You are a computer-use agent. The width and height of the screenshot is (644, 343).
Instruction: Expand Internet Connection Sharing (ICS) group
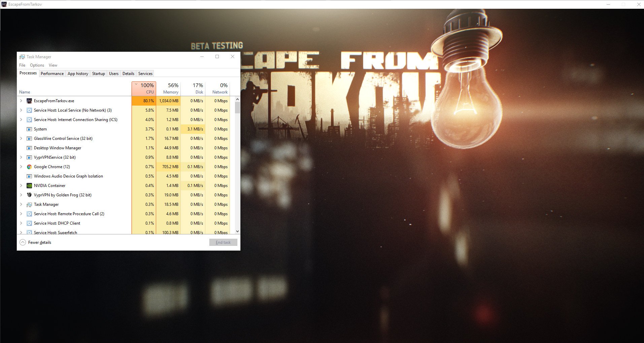coord(21,120)
